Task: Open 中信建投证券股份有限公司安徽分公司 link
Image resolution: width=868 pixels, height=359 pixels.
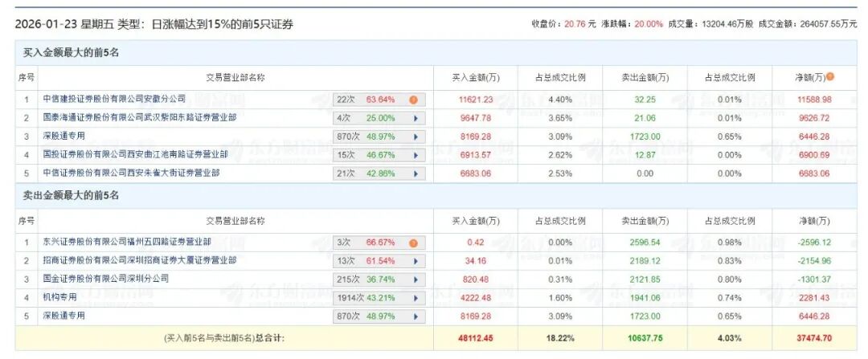Action: pos(114,99)
